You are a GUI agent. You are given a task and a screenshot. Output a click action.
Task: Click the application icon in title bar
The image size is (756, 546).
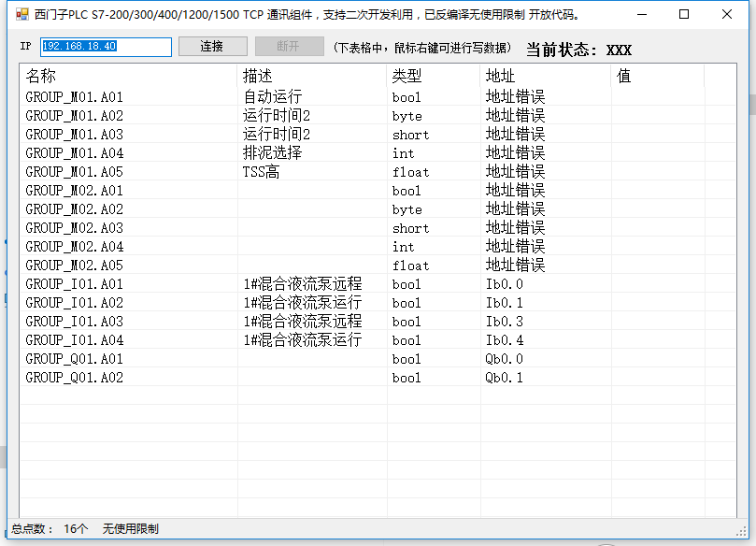point(22,14)
